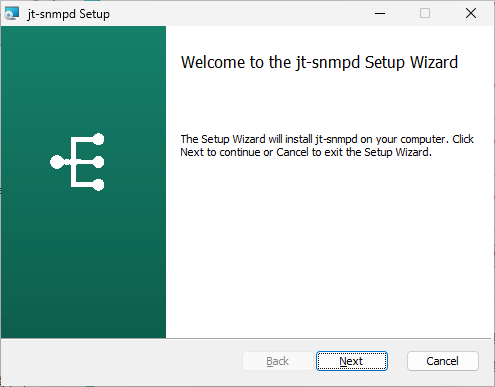Select the middle branch node of the tree logo
Image resolution: width=495 pixels, height=387 pixels.
click(x=98, y=162)
